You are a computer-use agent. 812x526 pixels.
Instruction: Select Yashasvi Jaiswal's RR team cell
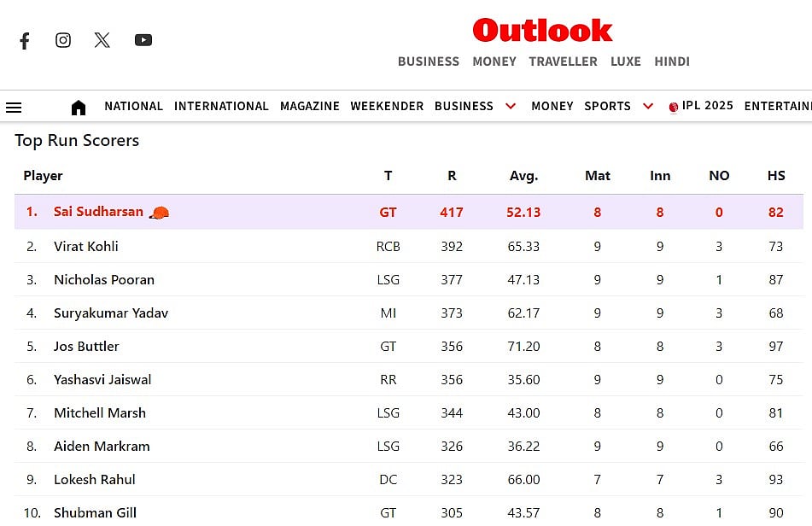388,380
